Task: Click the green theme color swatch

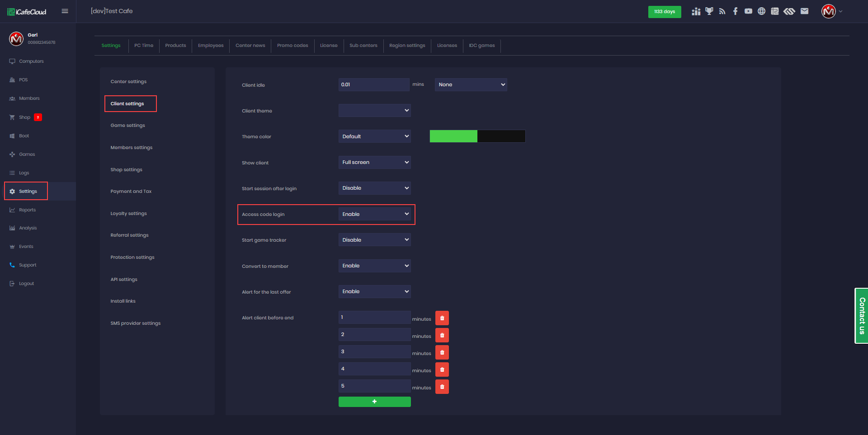Action: 453,136
